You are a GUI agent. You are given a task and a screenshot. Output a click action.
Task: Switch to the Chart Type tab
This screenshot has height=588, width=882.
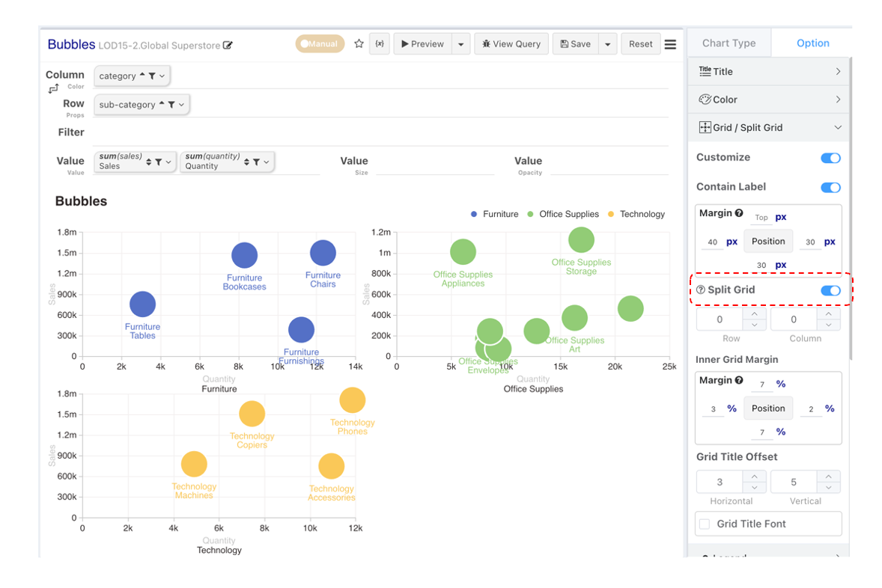coord(729,43)
